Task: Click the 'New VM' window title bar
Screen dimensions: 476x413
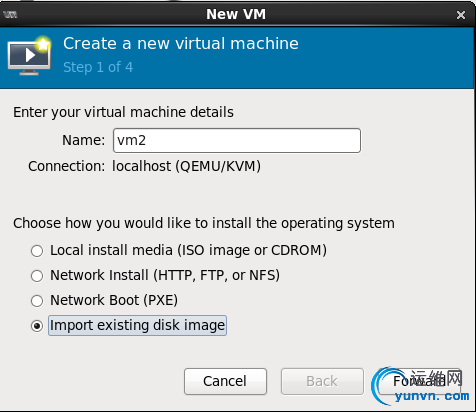Action: (236, 14)
